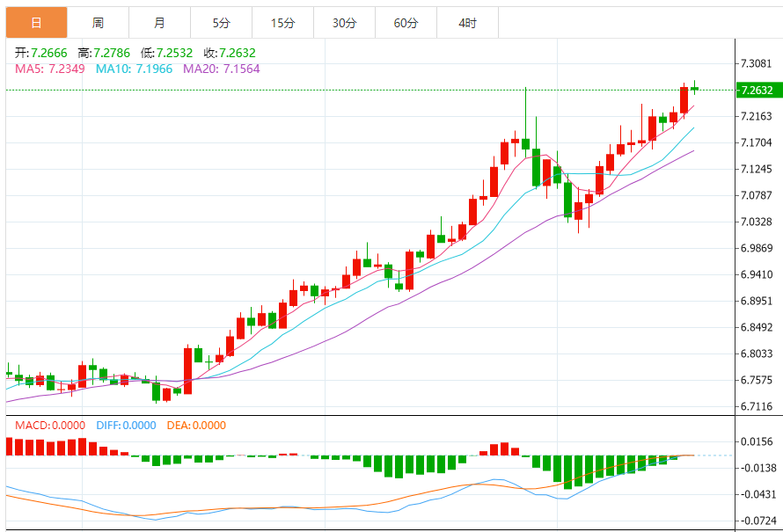Switch to the 4时 hour tab
This screenshot has width=783, height=532.
(x=467, y=23)
